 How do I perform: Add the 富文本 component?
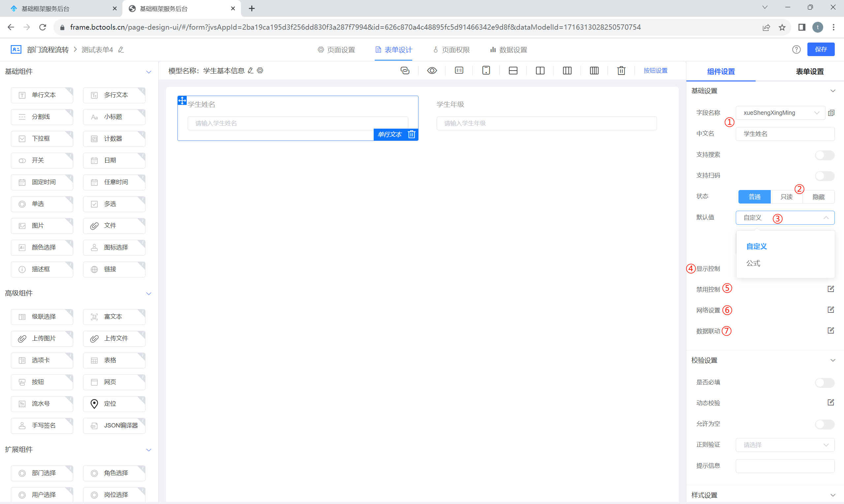coord(114,317)
